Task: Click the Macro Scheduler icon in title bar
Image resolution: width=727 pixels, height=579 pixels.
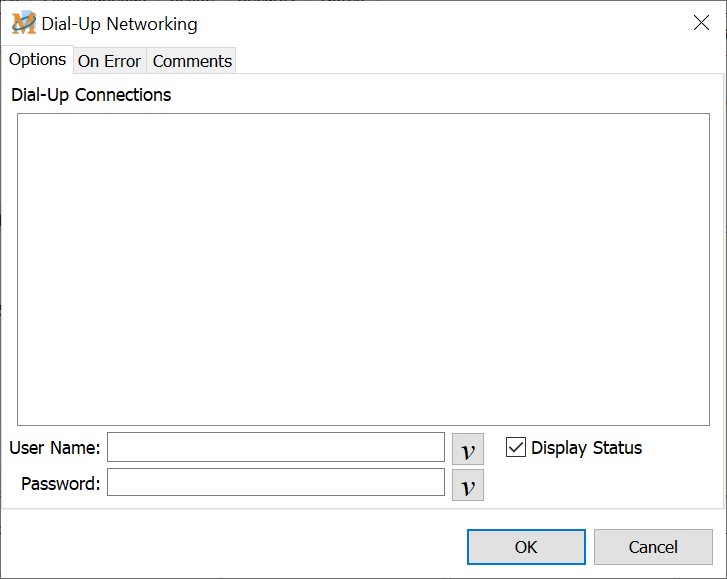Action: point(23,24)
